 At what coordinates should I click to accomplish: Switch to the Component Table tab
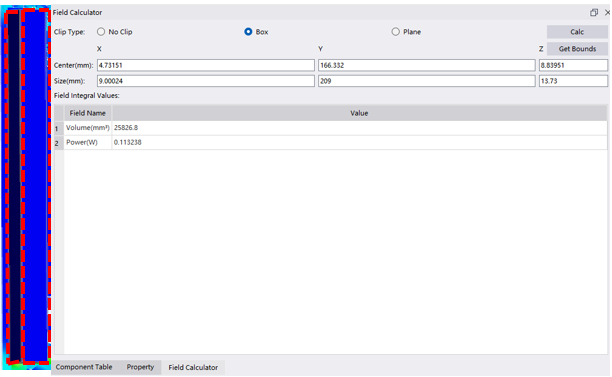[x=84, y=367]
